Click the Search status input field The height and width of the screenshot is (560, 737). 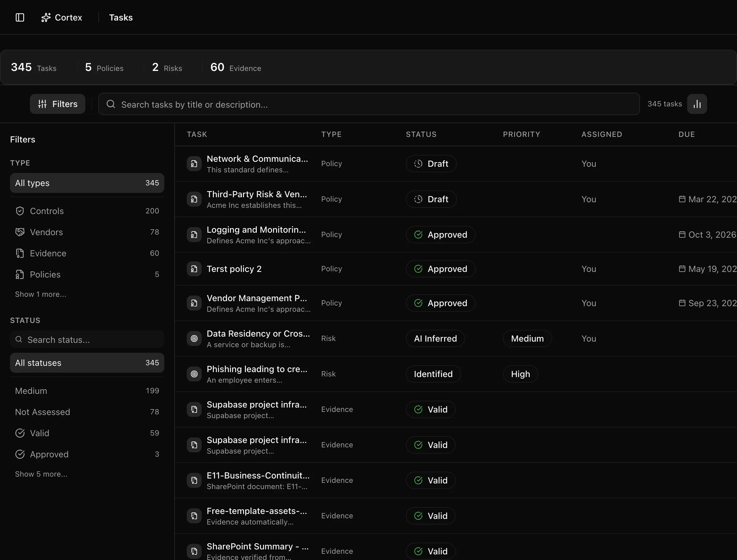click(x=87, y=339)
